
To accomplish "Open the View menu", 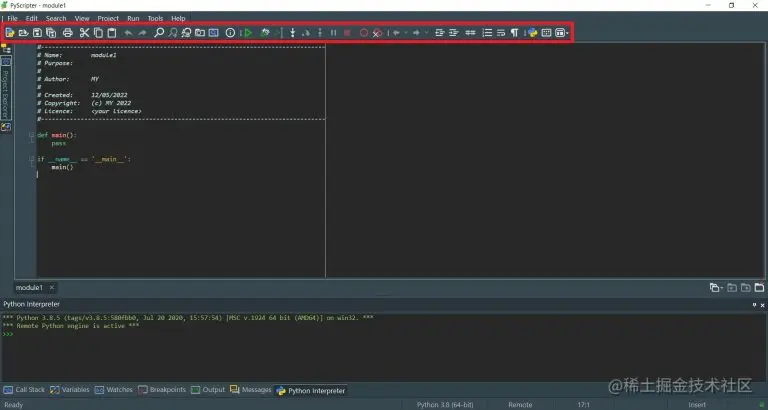I will (82, 18).
